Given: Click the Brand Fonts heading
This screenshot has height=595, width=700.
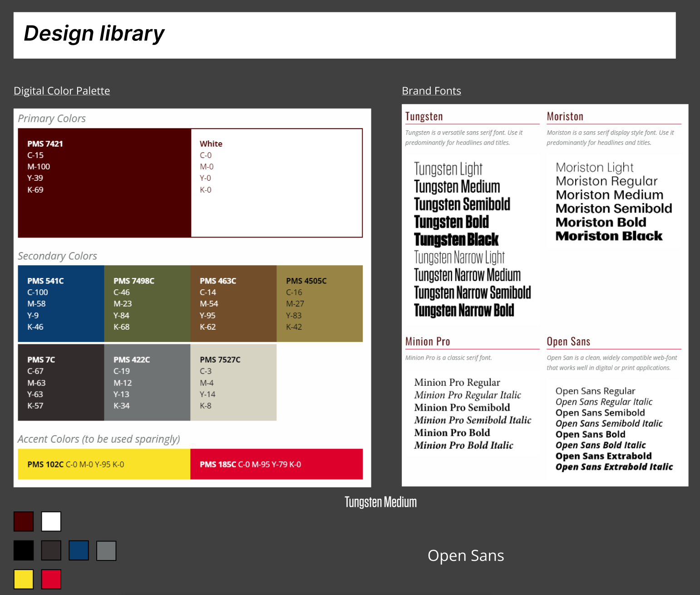Looking at the screenshot, I should pyautogui.click(x=431, y=91).
